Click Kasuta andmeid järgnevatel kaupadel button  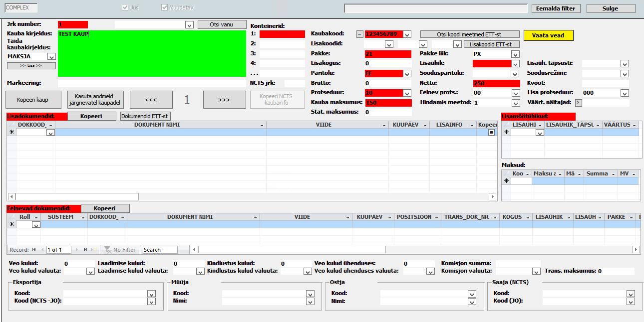[x=95, y=100]
